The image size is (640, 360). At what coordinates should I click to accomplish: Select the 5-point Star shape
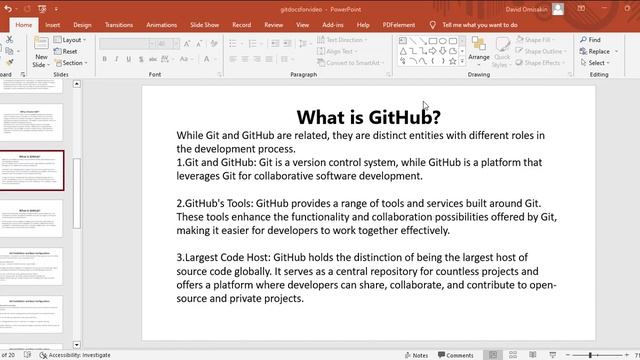[453, 61]
